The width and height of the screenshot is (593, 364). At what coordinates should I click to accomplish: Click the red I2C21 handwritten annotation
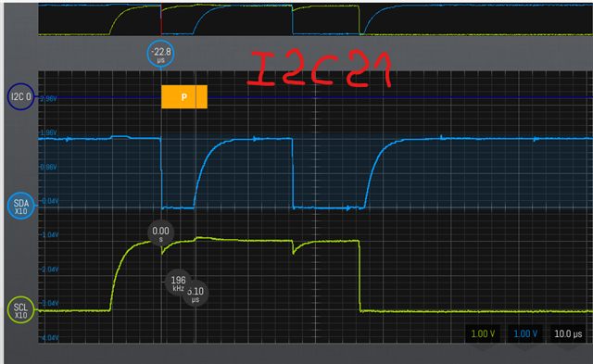(320, 69)
